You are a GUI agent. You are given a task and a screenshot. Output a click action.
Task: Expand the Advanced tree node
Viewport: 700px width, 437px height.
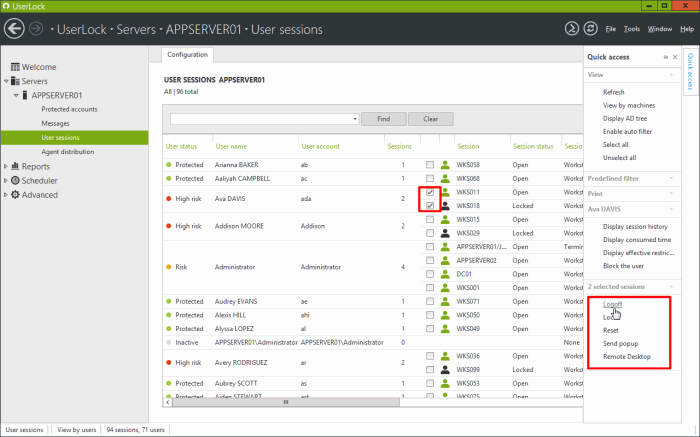pyautogui.click(x=6, y=195)
